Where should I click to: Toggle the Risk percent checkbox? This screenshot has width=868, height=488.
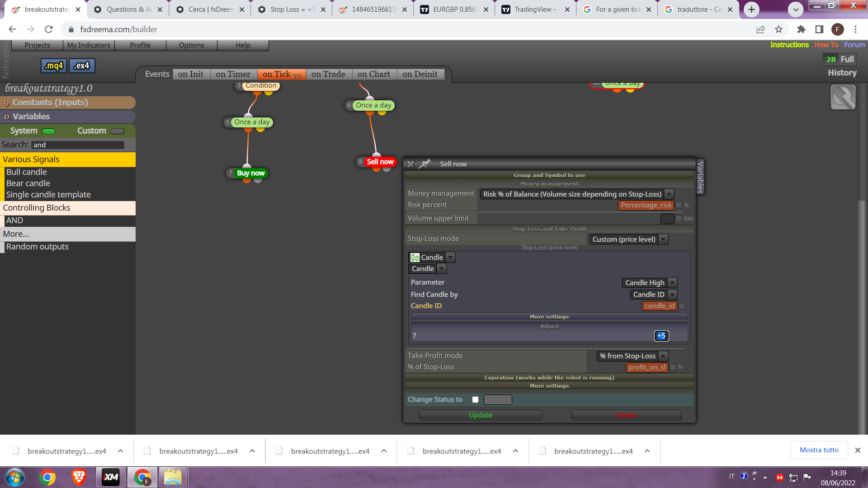pyautogui.click(x=679, y=205)
